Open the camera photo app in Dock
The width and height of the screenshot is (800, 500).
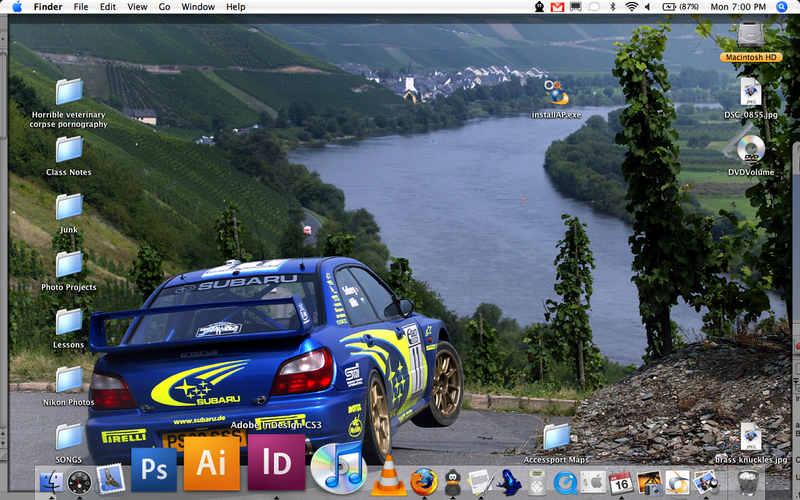tap(649, 482)
